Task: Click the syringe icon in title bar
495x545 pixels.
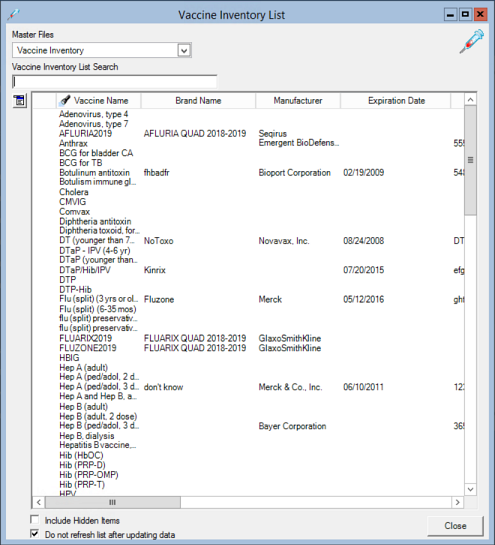Action: pos(14,15)
